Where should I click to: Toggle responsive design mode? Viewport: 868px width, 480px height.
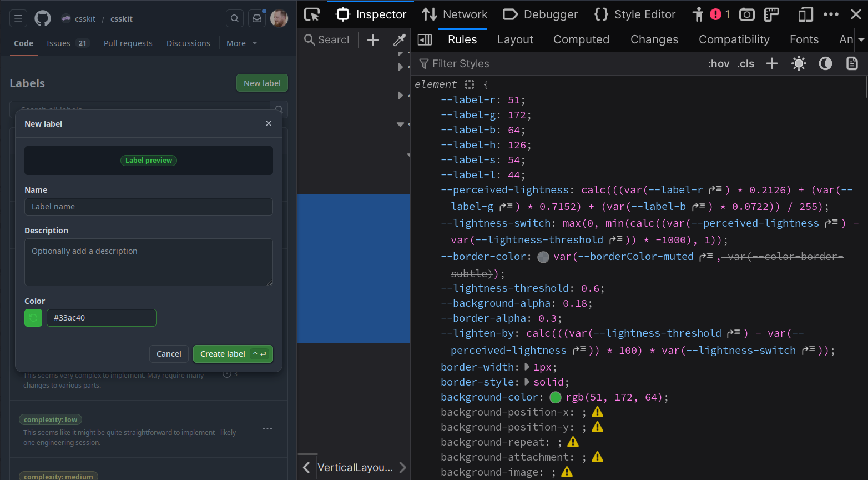(805, 14)
